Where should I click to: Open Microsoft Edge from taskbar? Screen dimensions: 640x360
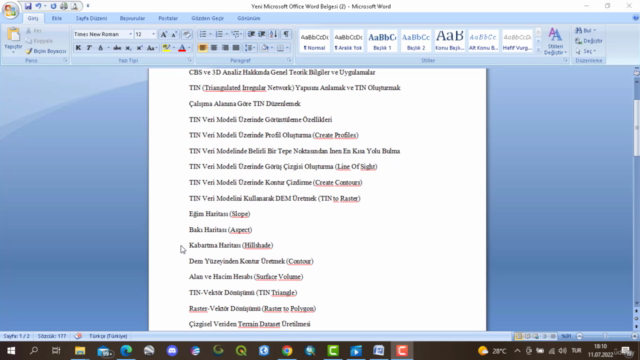126,351
